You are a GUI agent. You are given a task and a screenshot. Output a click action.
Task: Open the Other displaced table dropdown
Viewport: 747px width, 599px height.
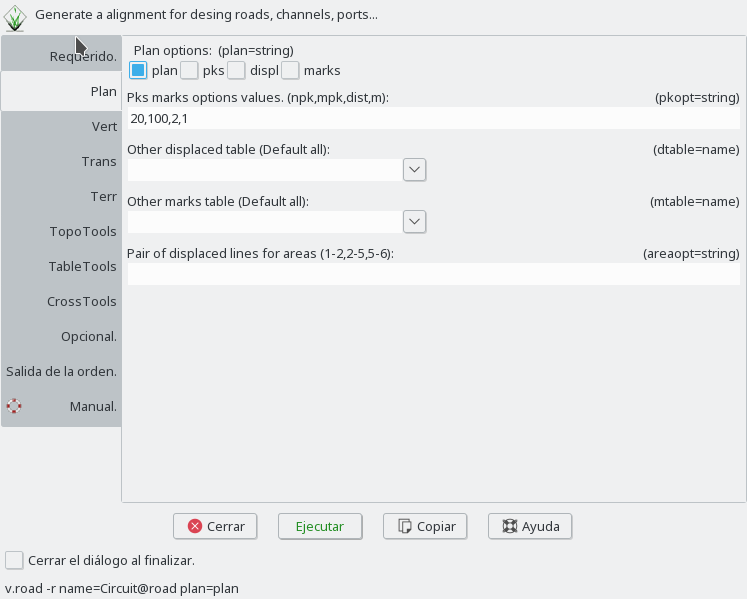click(415, 170)
